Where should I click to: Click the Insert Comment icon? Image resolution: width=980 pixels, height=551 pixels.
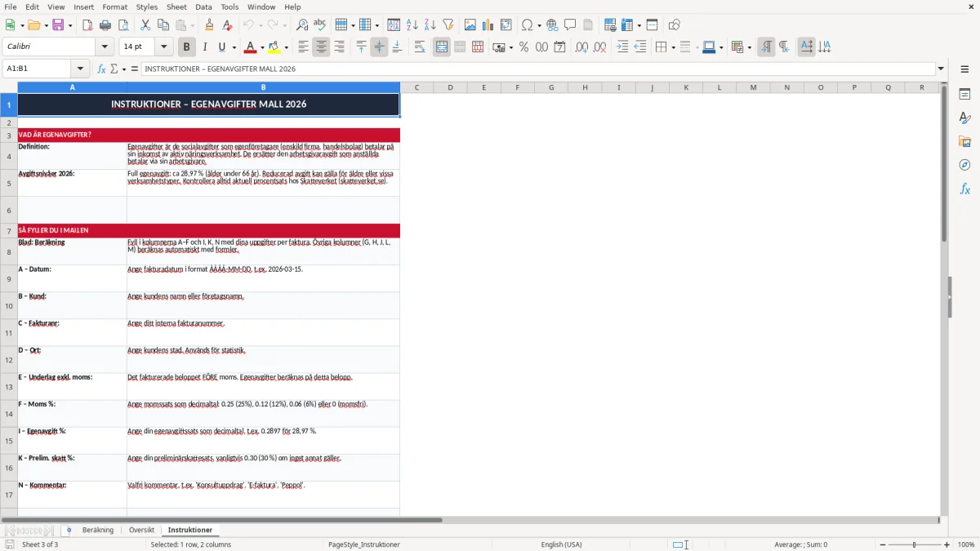click(570, 25)
